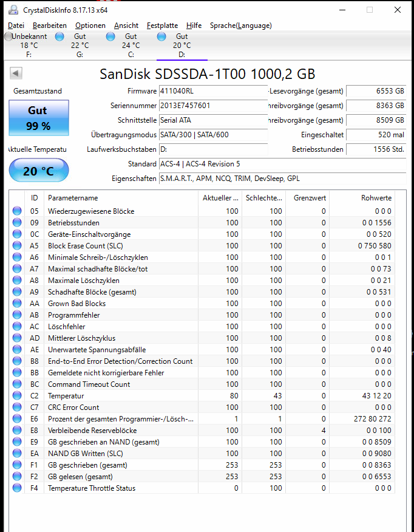Click Gemeldete nicht korrigierbare Fehler text
Image resolution: width=414 pixels, height=532 pixels.
pyautogui.click(x=106, y=372)
